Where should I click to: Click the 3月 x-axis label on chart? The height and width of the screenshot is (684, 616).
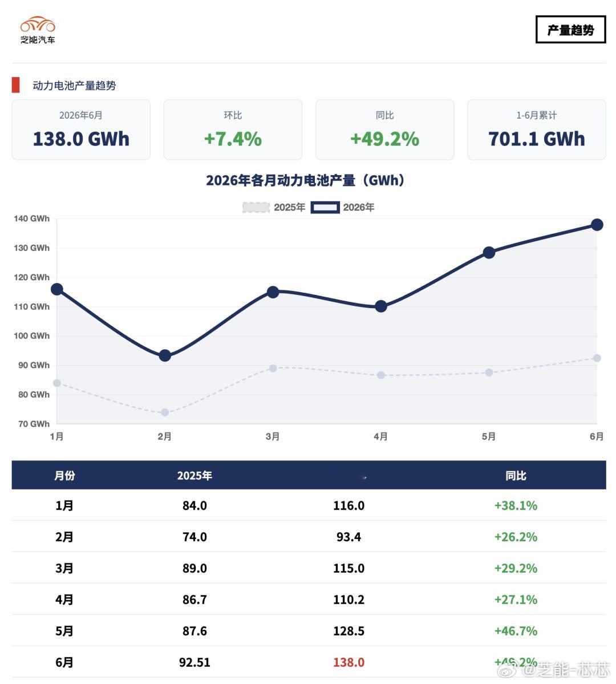click(x=273, y=436)
